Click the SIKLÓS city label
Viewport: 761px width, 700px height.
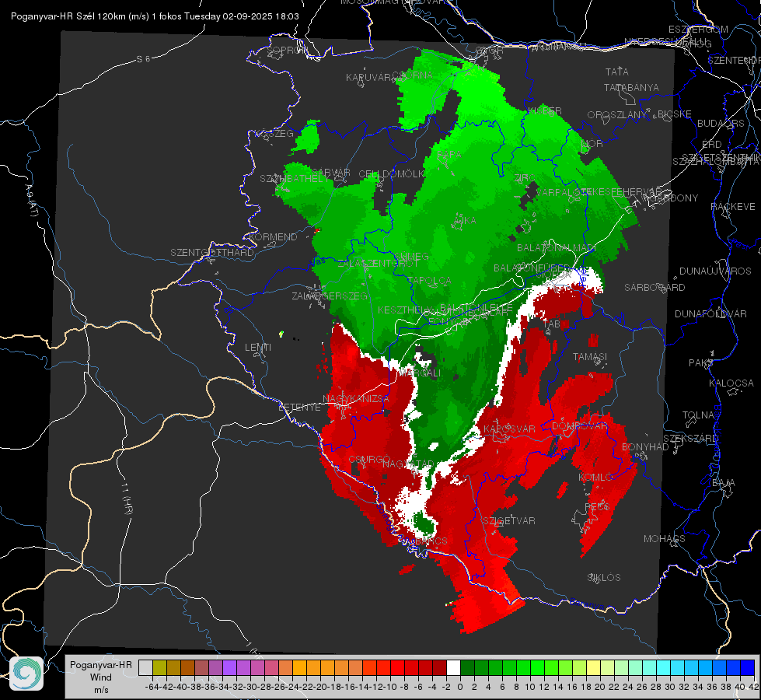[x=604, y=578]
